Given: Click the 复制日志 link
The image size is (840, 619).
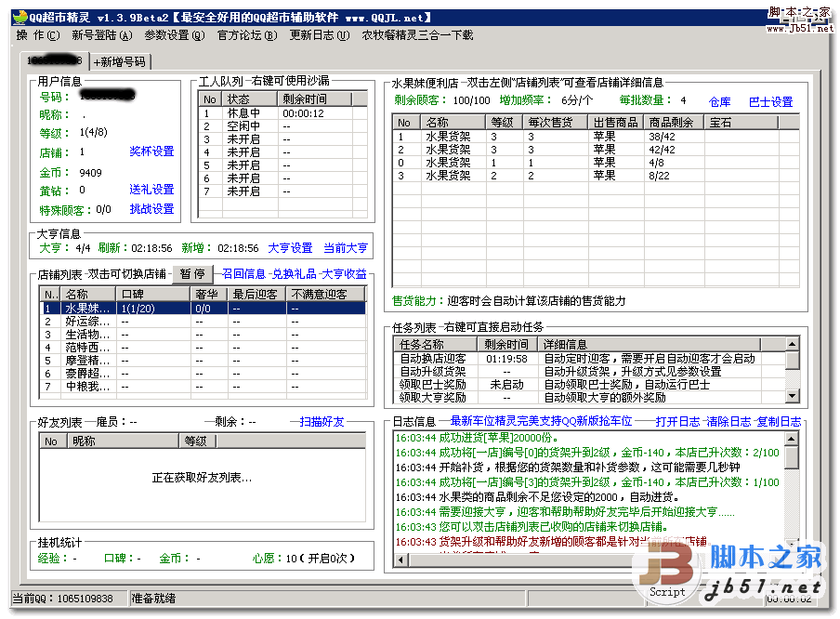Looking at the screenshot, I should click(779, 422).
